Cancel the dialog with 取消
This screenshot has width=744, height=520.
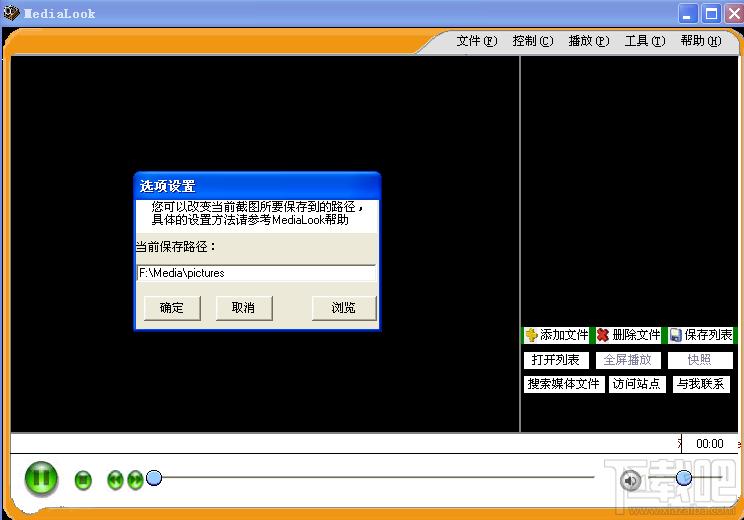point(244,308)
